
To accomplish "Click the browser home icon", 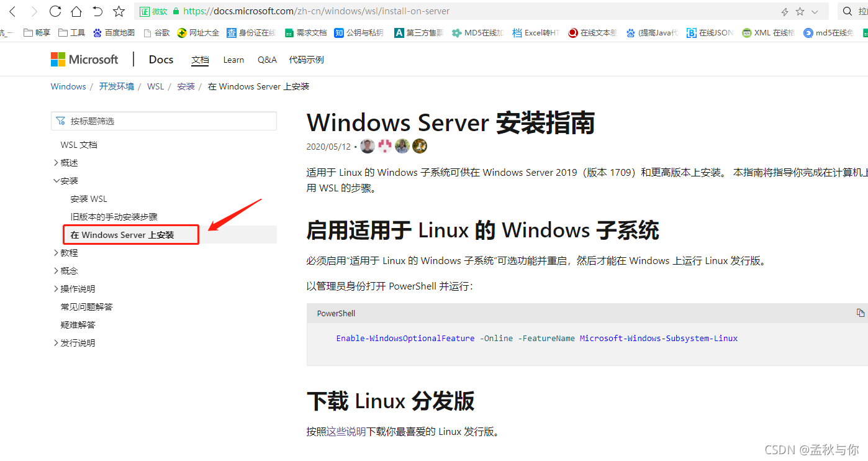I will 76,11.
